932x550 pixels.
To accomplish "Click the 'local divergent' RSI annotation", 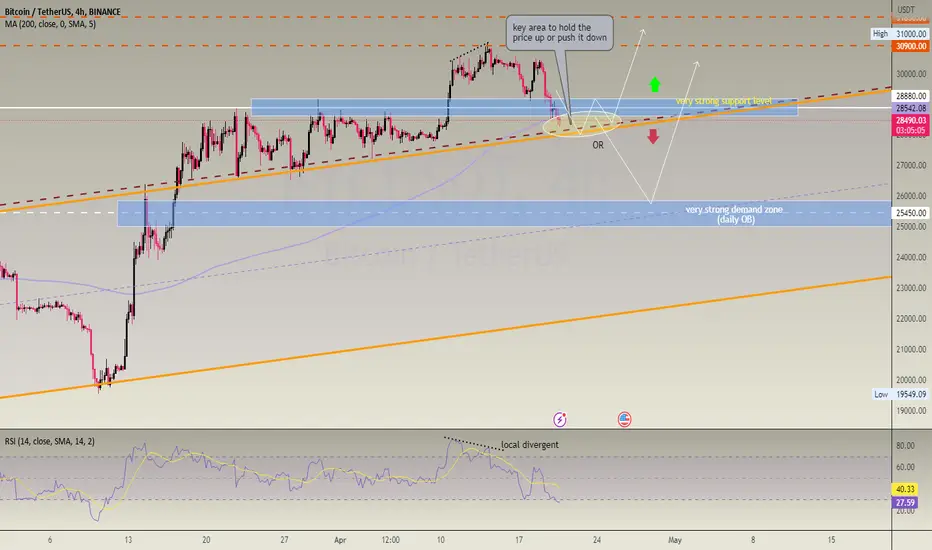I will [530, 445].
